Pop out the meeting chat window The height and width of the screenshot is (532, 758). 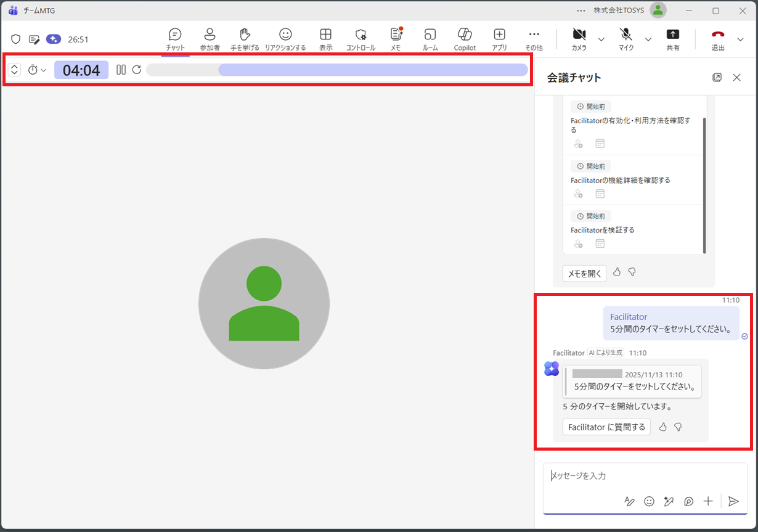717,78
